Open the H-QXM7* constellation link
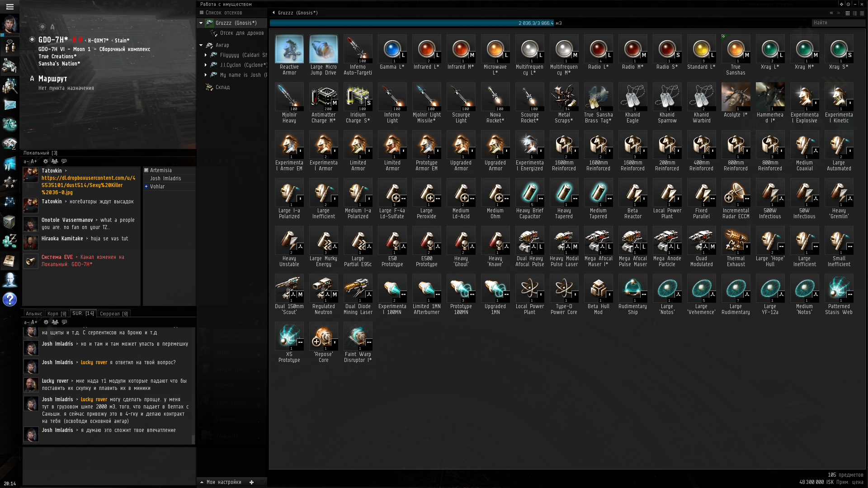Viewport: 868px width, 488px height. click(x=98, y=41)
